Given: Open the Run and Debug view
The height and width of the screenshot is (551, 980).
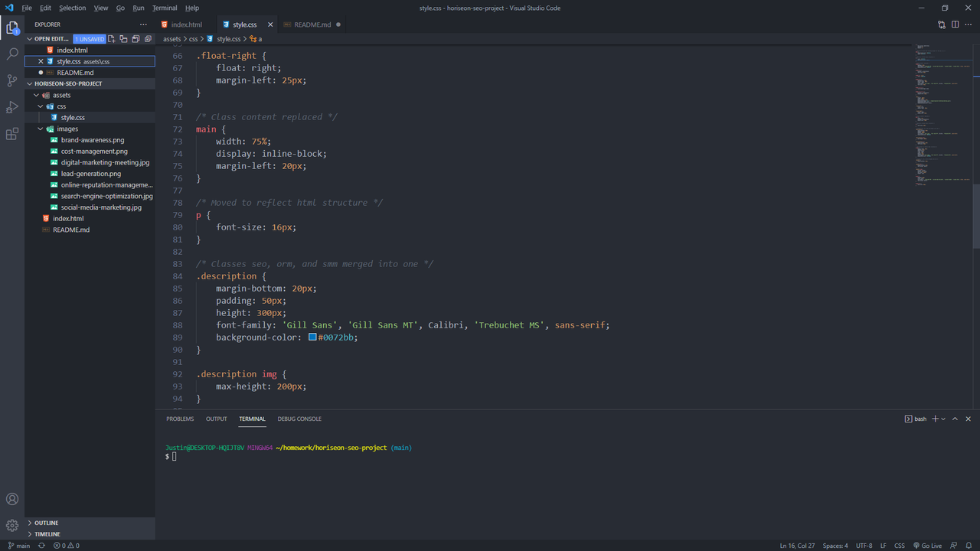Looking at the screenshot, I should tap(12, 107).
